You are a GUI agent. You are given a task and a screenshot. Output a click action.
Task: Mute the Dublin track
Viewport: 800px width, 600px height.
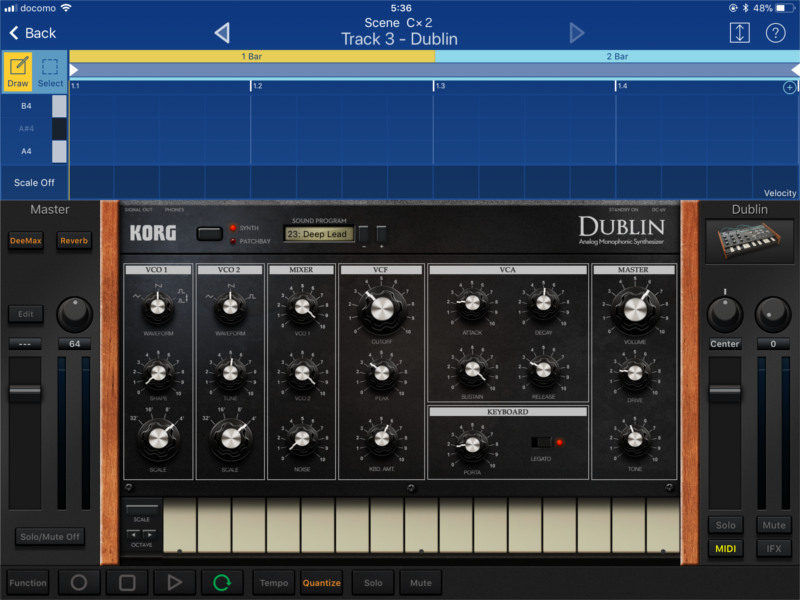click(x=773, y=525)
